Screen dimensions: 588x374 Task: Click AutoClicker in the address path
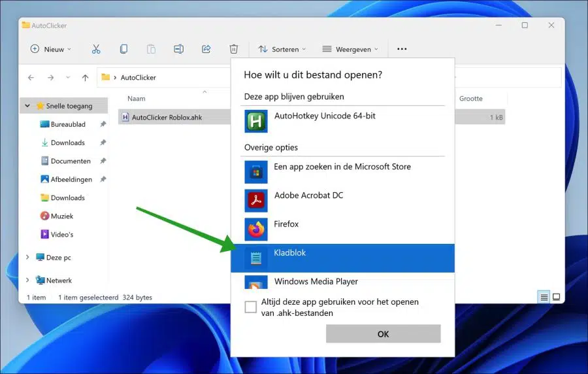pyautogui.click(x=138, y=78)
